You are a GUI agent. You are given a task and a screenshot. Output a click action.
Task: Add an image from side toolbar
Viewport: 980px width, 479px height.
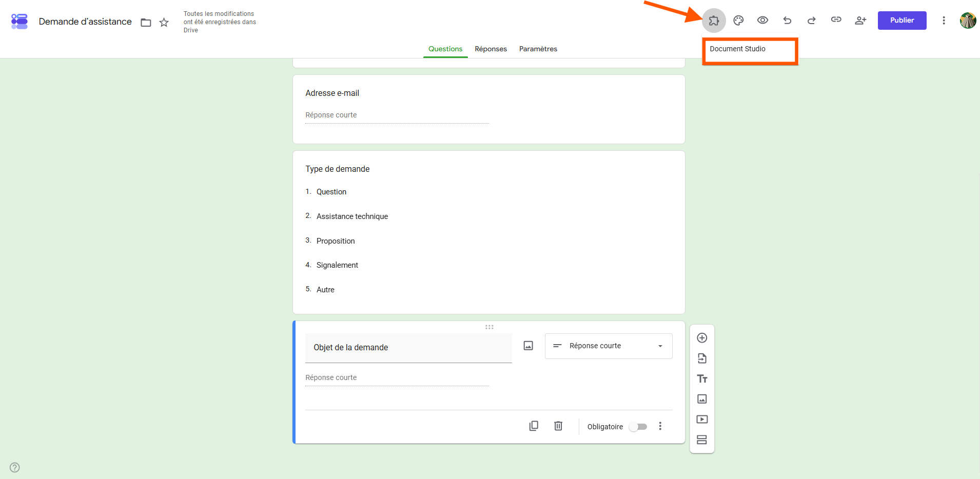[702, 399]
